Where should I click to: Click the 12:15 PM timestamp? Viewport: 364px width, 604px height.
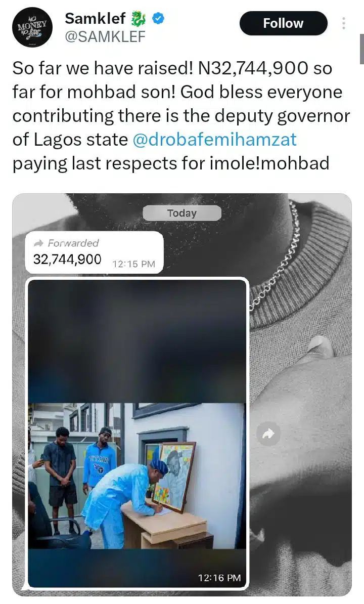click(133, 264)
